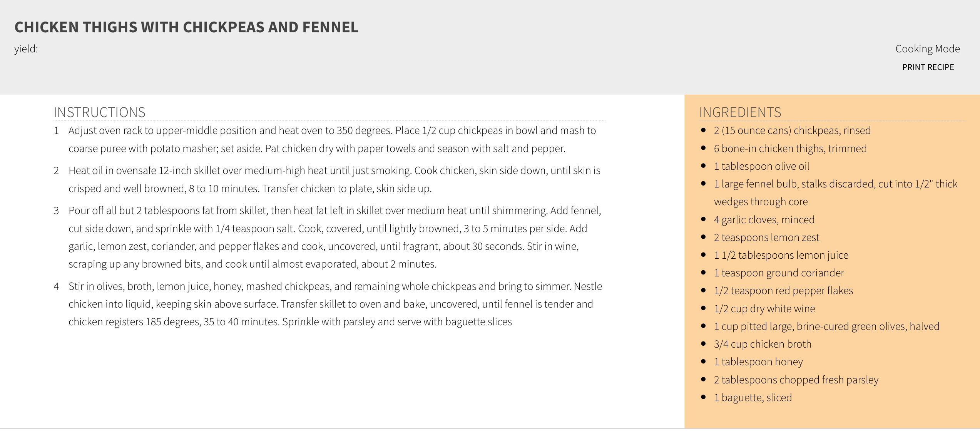980x435 pixels.
Task: Click the 4 garlic cloves, minced item
Action: point(764,220)
